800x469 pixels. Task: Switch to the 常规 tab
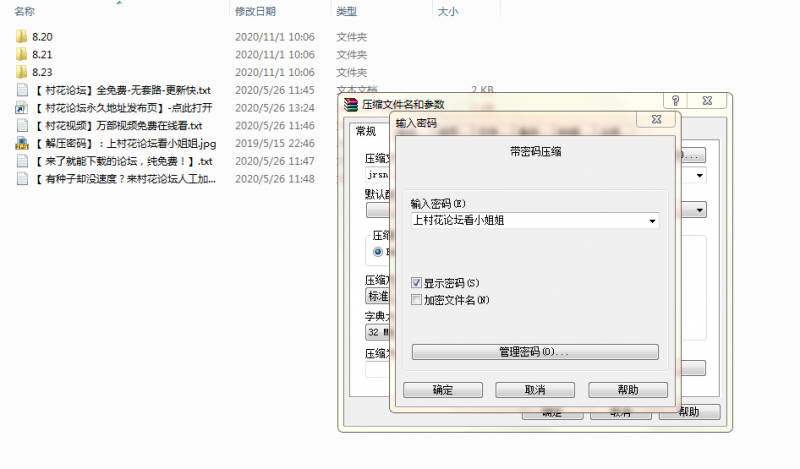coord(366,131)
